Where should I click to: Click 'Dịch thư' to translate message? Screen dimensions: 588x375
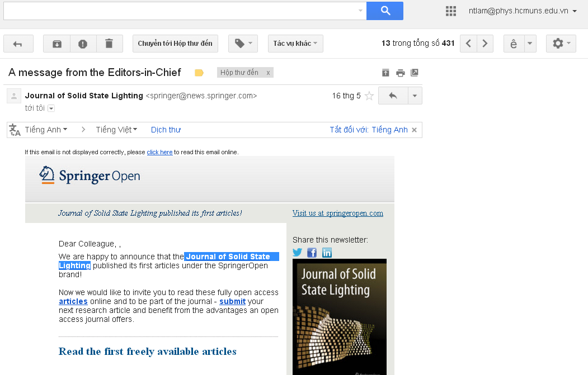pos(166,130)
